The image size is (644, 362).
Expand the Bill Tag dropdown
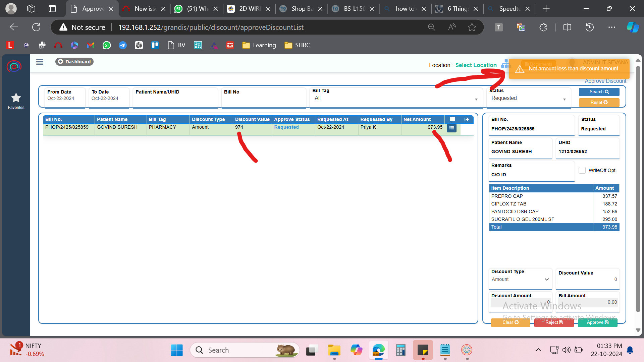pyautogui.click(x=396, y=99)
